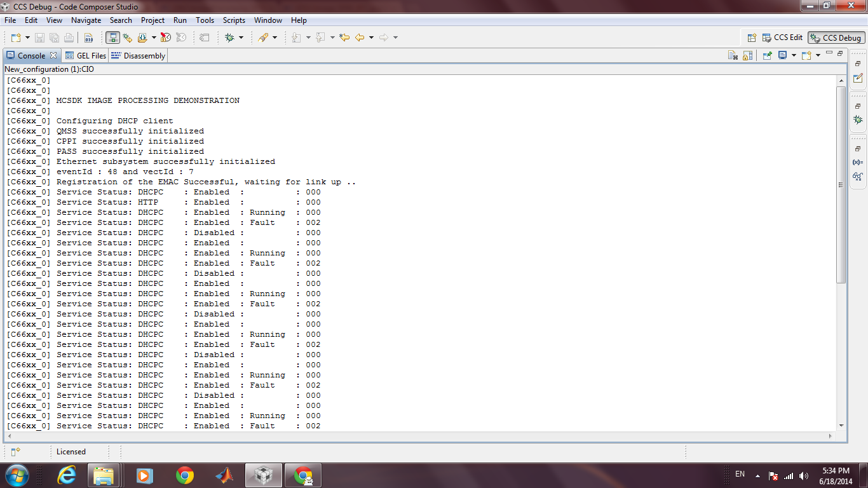868x488 pixels.
Task: Click the Forward navigation arrow icon
Action: coord(384,37)
